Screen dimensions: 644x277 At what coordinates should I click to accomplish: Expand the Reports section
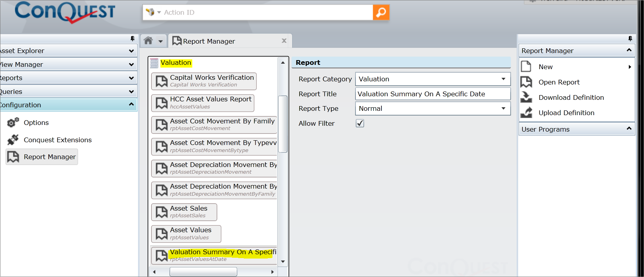68,78
